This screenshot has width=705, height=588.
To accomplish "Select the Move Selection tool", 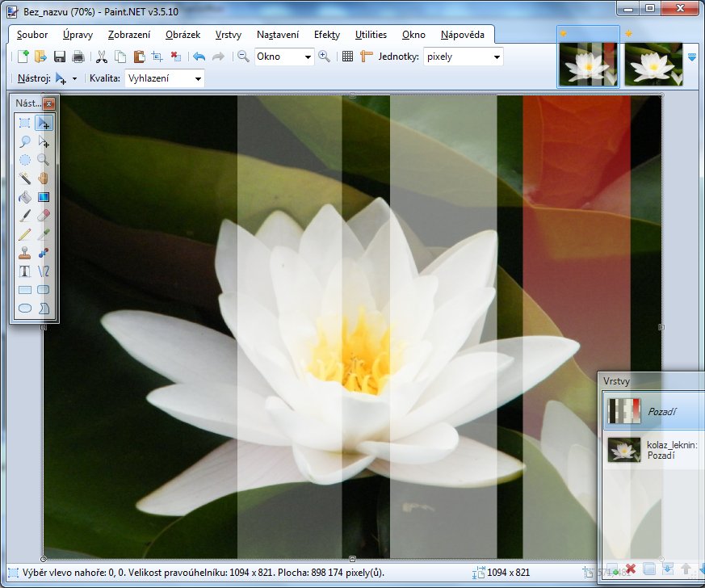I will pyautogui.click(x=44, y=141).
